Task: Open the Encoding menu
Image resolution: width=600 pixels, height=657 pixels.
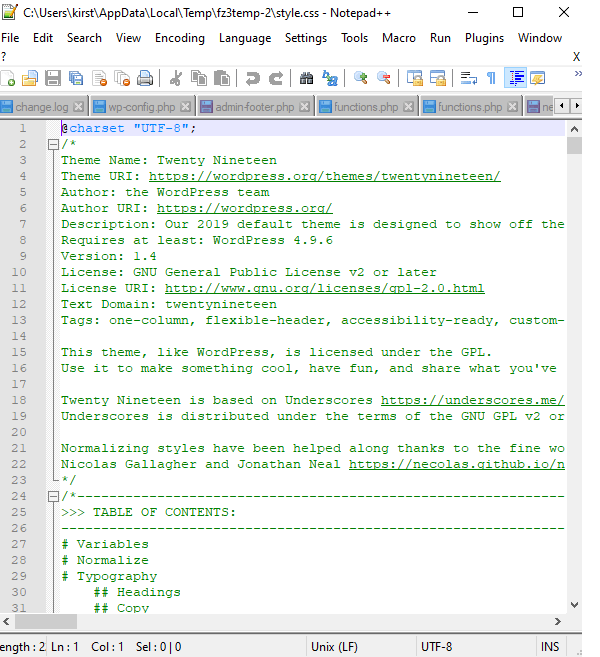Action: coord(180,38)
